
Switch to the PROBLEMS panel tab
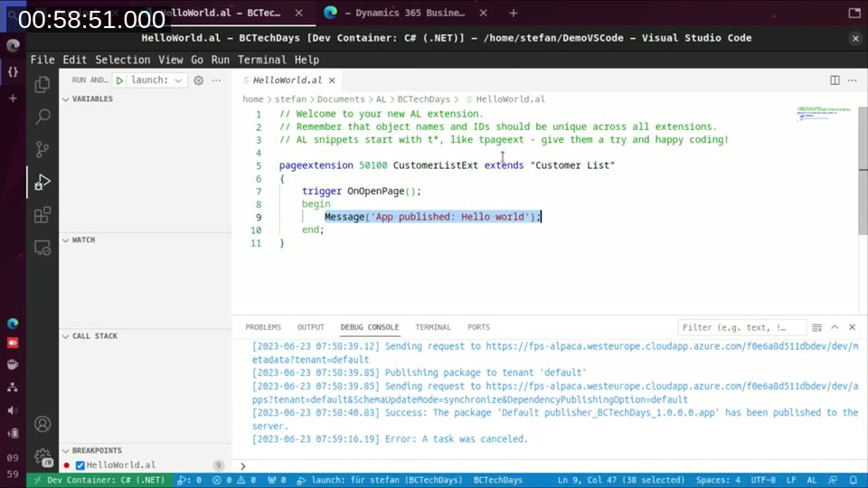click(x=263, y=327)
